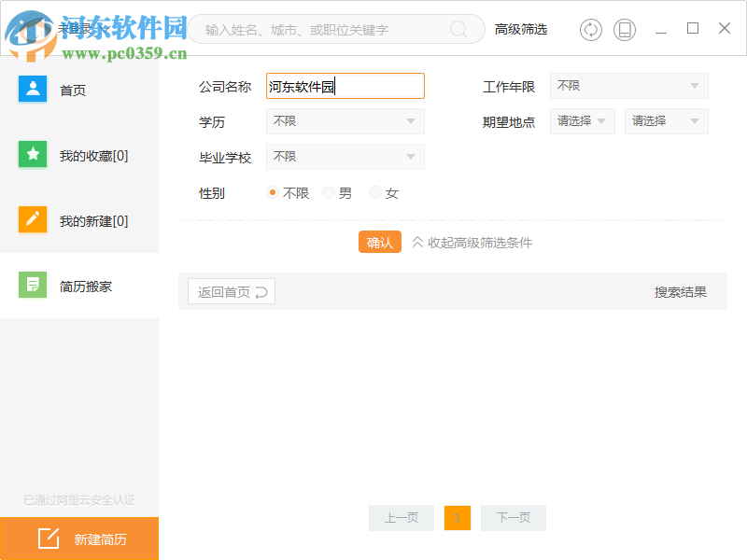This screenshot has height=560, width=747.
Task: Click the 上一页 pagination button
Action: point(402,518)
